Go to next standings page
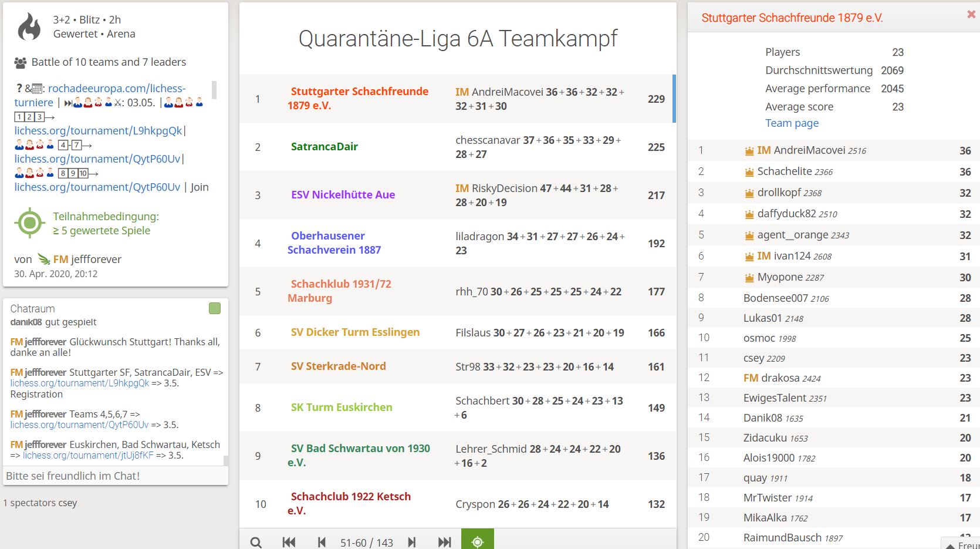This screenshot has width=980, height=549. 412,543
